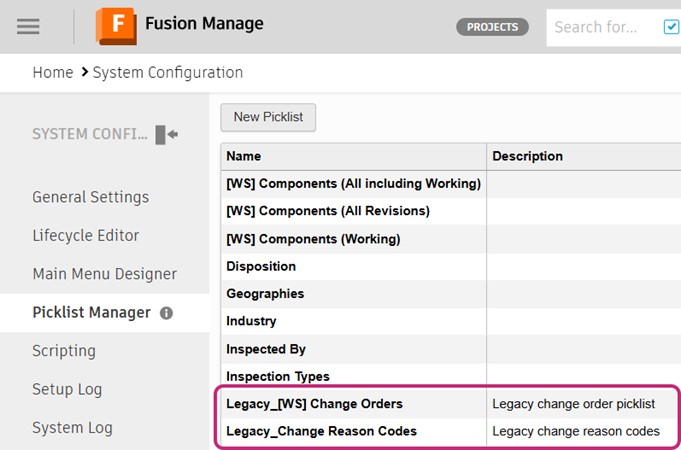Open Scripting in the sidebar
This screenshot has height=450, width=681.
point(64,351)
